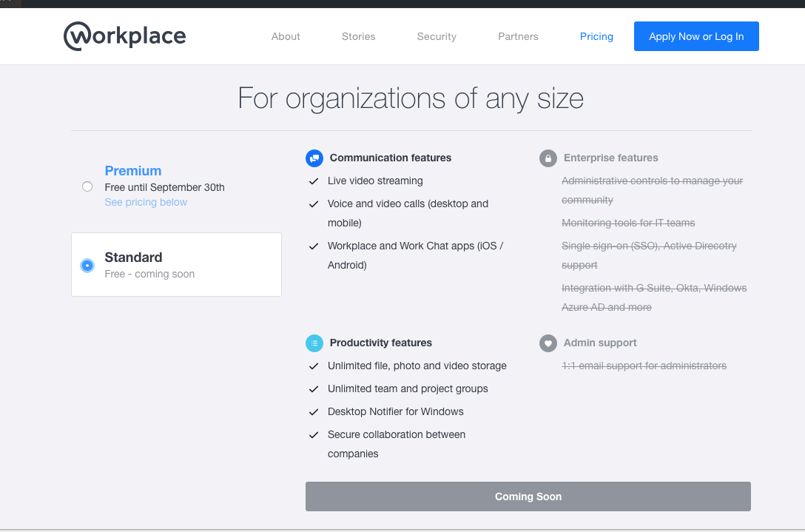Open the About menu item
This screenshot has width=805, height=532.
pos(286,36)
